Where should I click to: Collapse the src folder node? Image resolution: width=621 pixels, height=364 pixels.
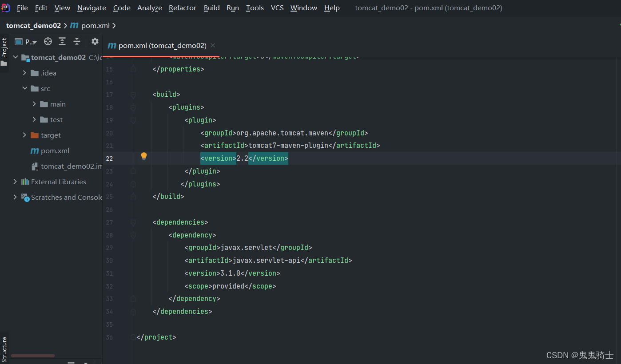click(25, 88)
